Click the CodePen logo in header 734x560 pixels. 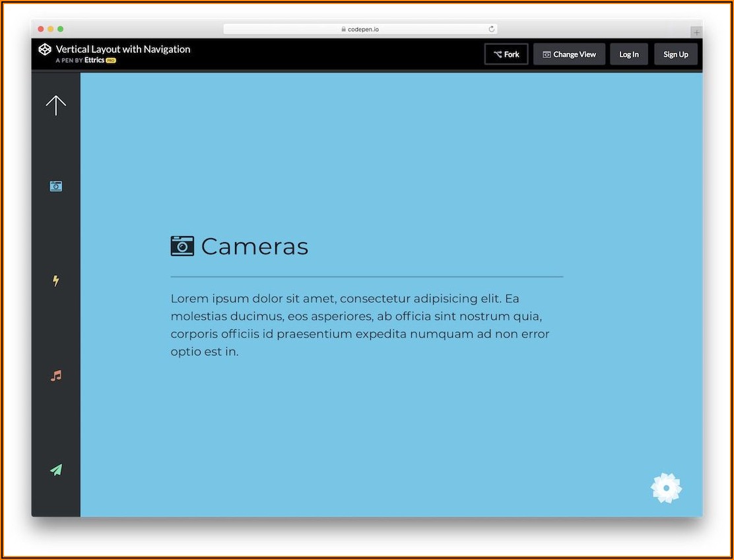click(44, 49)
